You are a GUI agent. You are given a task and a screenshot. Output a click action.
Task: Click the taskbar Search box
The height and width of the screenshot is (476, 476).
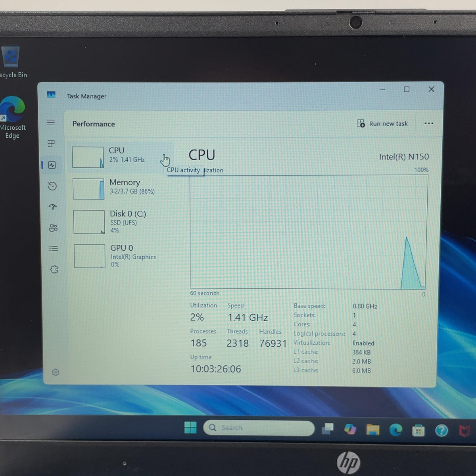point(259,428)
